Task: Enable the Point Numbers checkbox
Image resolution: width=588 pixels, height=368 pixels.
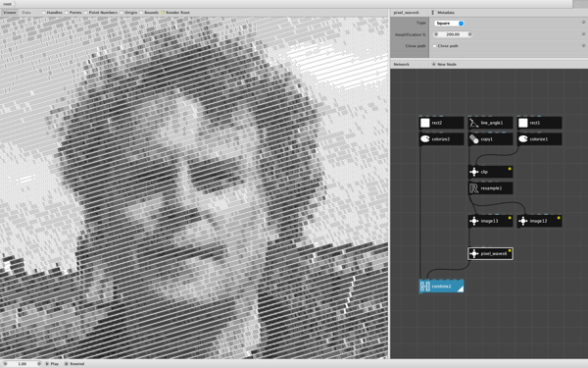Action: [x=85, y=13]
